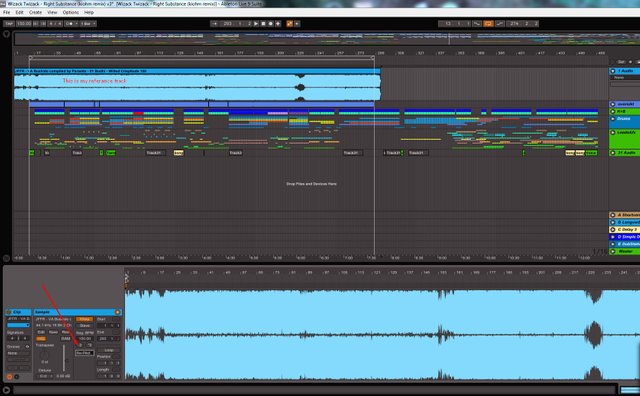The image size is (640, 396).
Task: Unfold the Master track
Action: pos(613,251)
